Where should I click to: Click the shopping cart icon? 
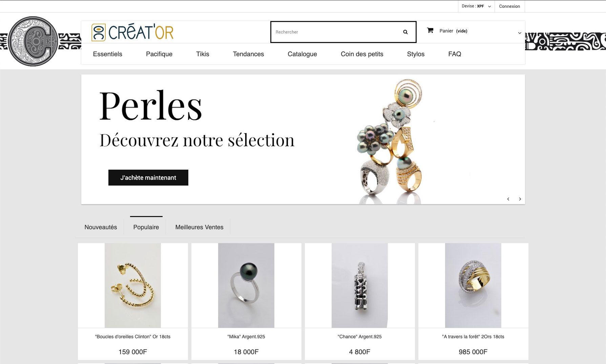430,30
